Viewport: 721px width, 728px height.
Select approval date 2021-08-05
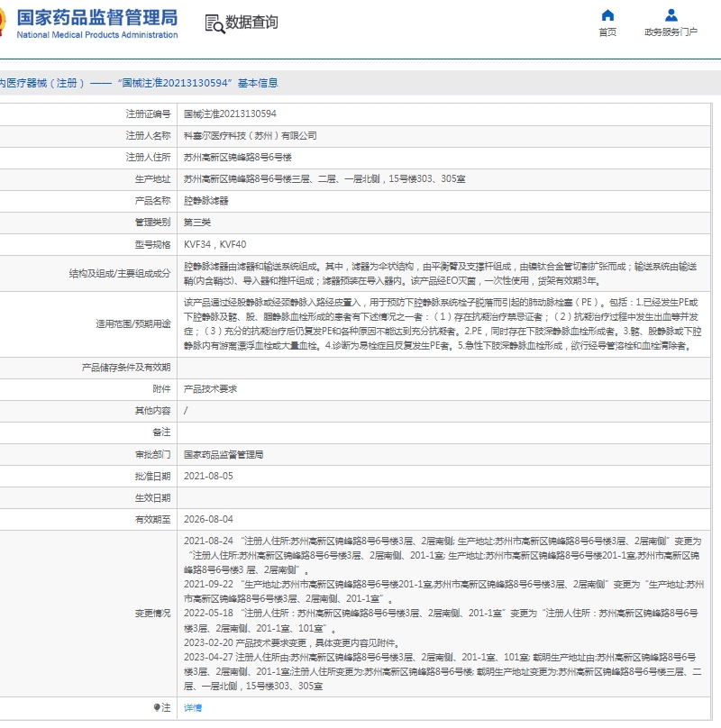[x=208, y=476]
